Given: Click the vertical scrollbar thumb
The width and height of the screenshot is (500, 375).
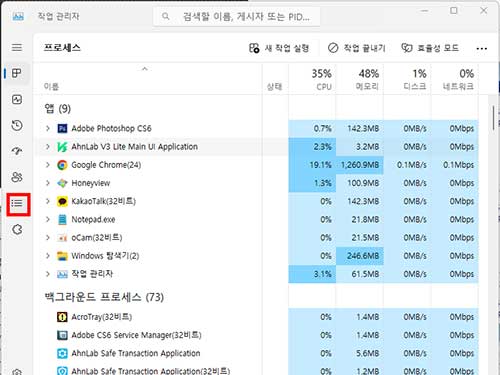Looking at the screenshot, I should pyautogui.click(x=493, y=118).
